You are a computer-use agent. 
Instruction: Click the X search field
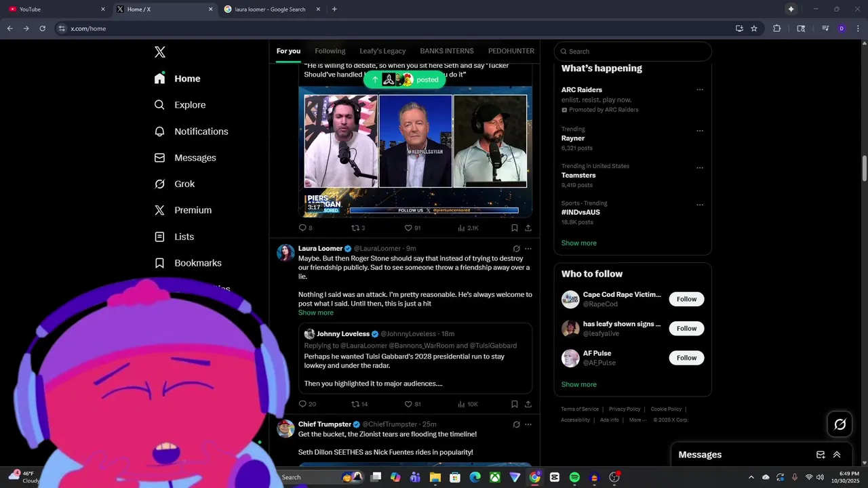[x=633, y=52]
